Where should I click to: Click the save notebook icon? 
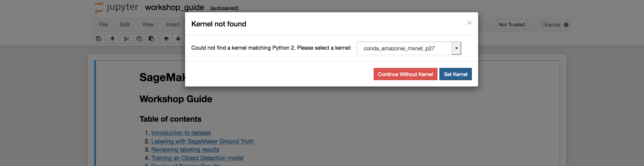pos(99,39)
